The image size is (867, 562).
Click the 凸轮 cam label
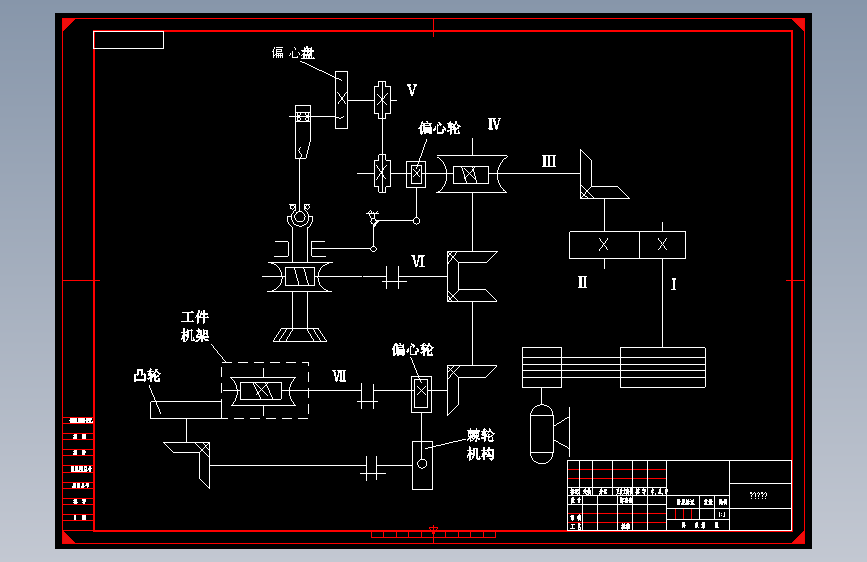click(147, 376)
